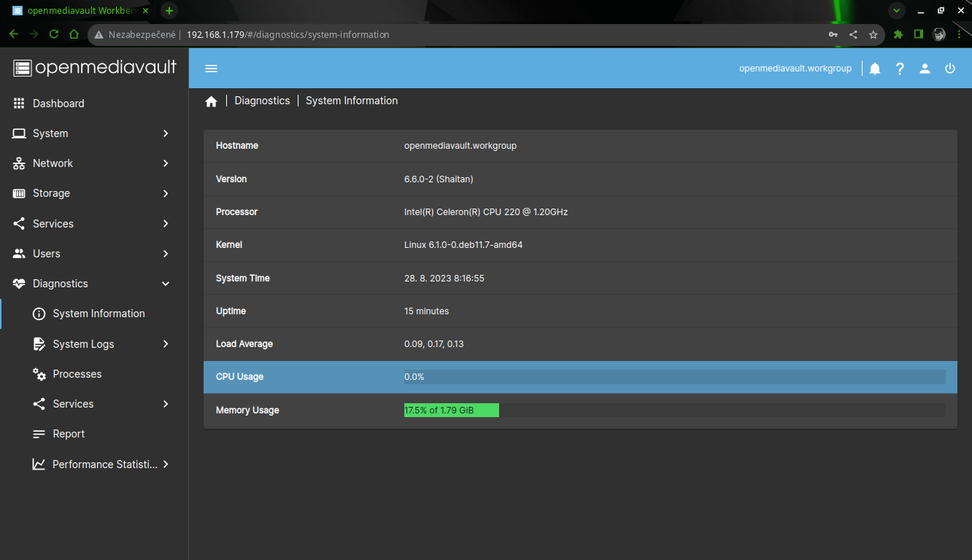
Task: Click the browser address bar URL
Action: 288,34
